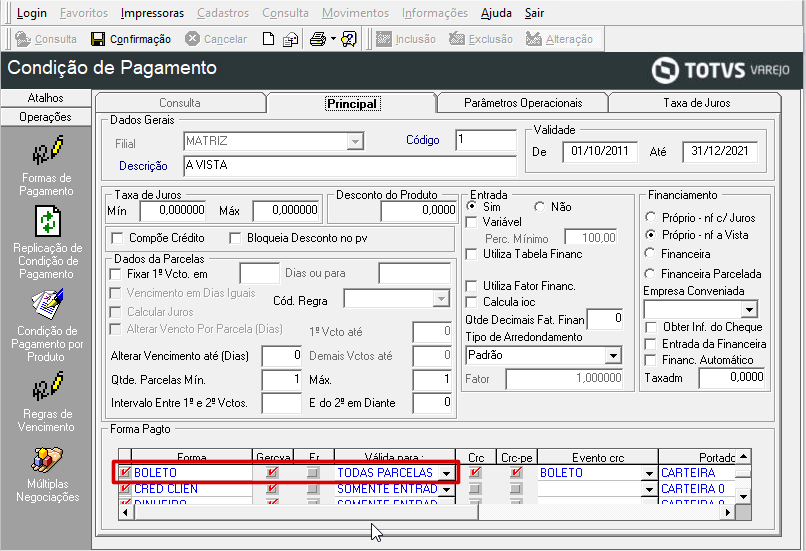This screenshot has width=806, height=551.
Task: Click the Consulta toolbar button
Action: coord(46,39)
